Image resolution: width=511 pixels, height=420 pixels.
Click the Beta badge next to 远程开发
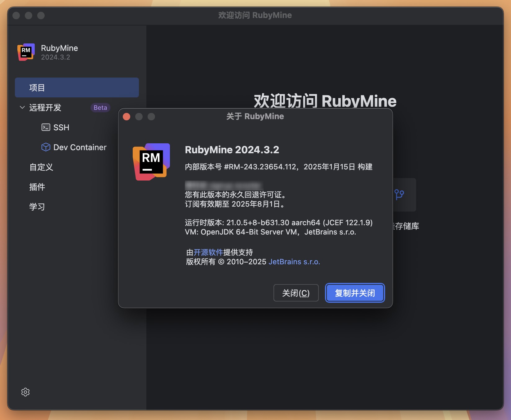click(x=100, y=108)
